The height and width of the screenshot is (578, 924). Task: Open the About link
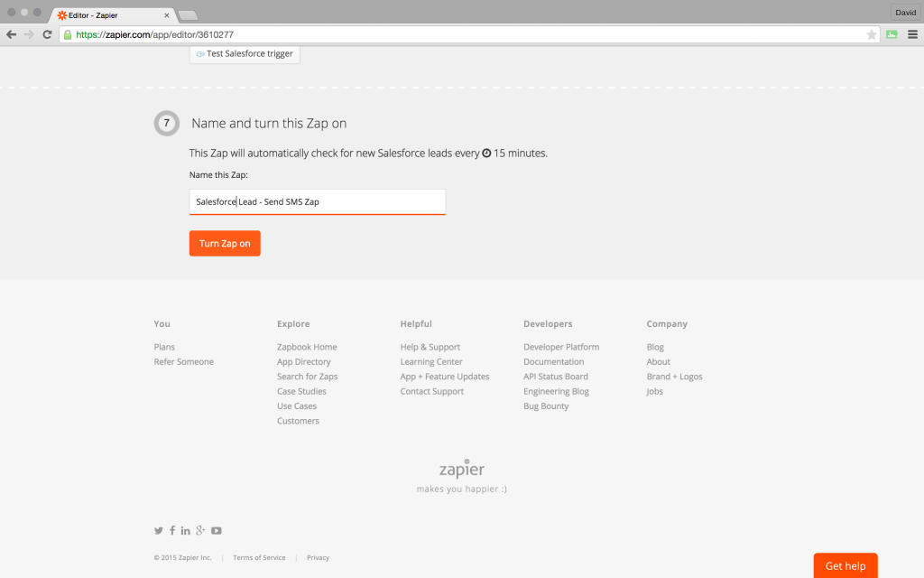[658, 361]
